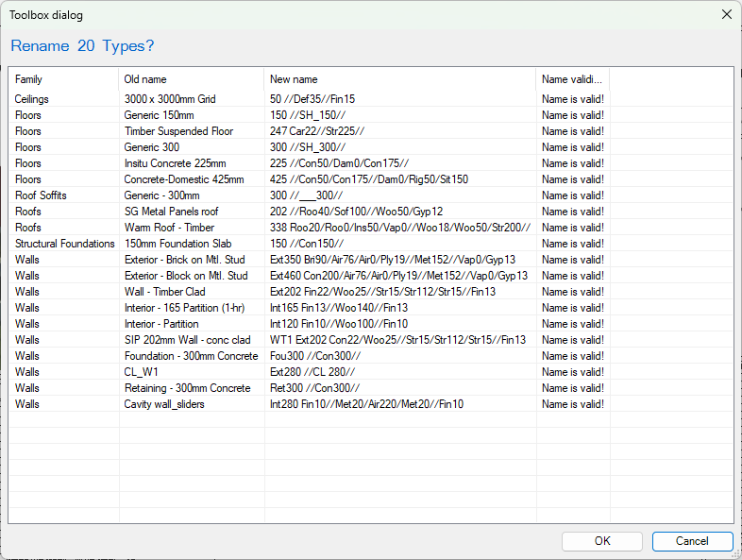Click the OK button
742x560 pixels.
pos(601,541)
